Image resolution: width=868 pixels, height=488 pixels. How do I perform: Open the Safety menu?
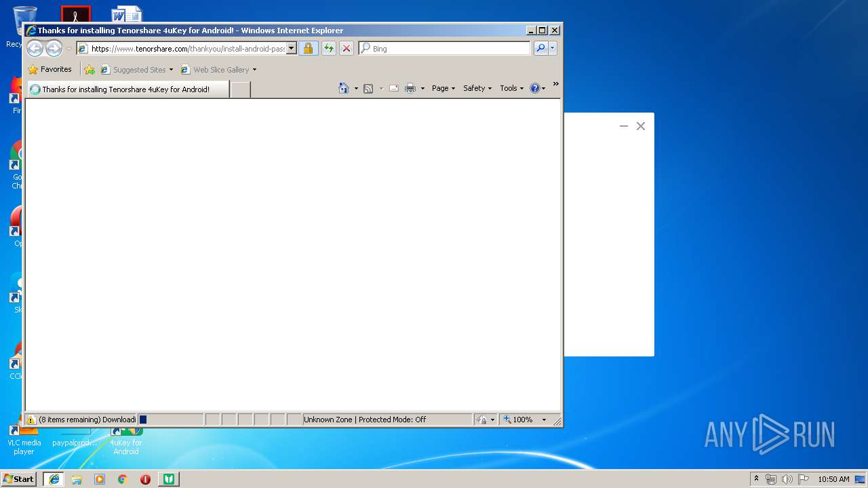coord(477,88)
